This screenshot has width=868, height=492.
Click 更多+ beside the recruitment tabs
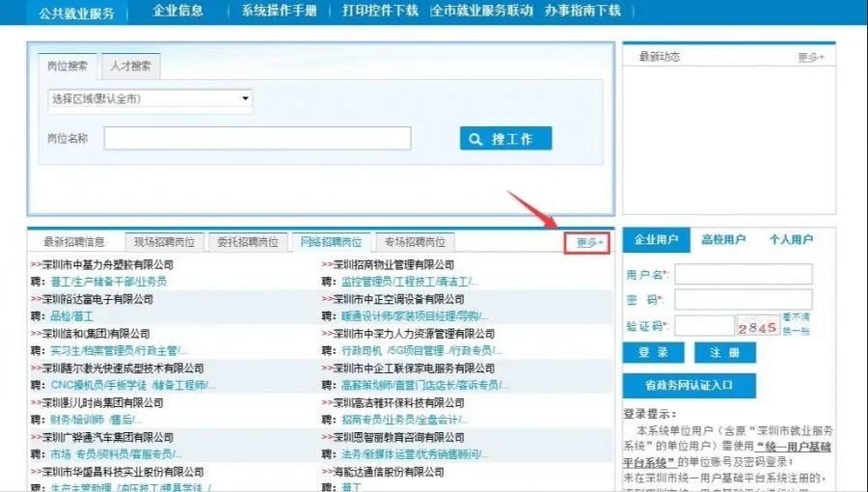point(589,242)
